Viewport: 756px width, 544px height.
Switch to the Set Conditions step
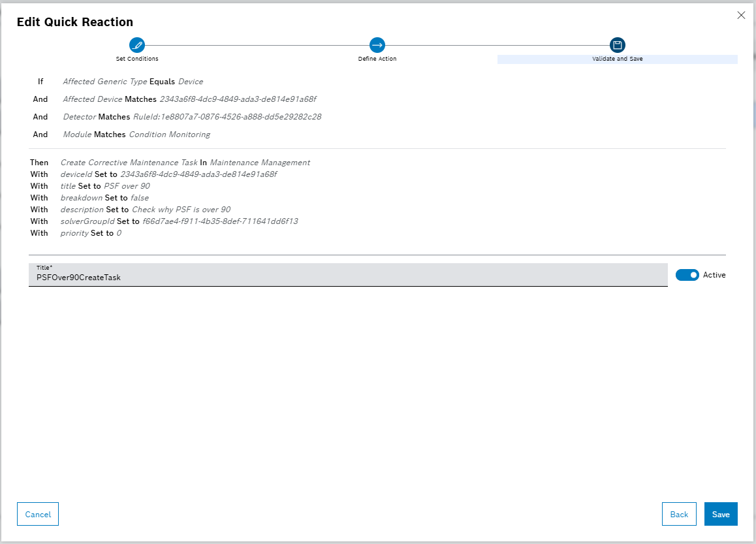pos(137,58)
